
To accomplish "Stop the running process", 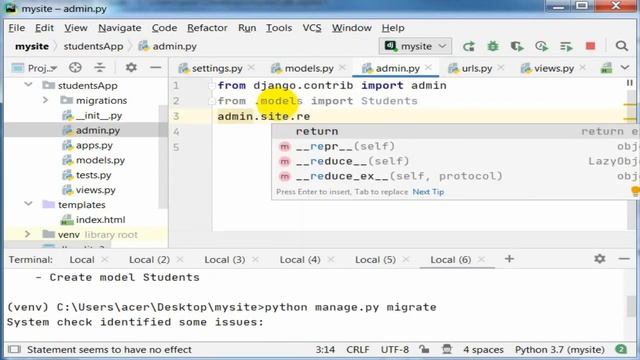I will tap(590, 46).
